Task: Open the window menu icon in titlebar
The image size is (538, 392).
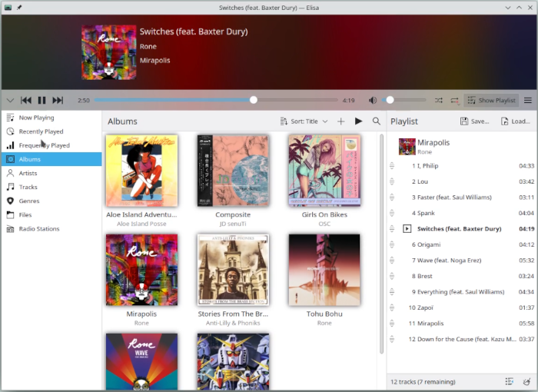Action: coord(8,8)
